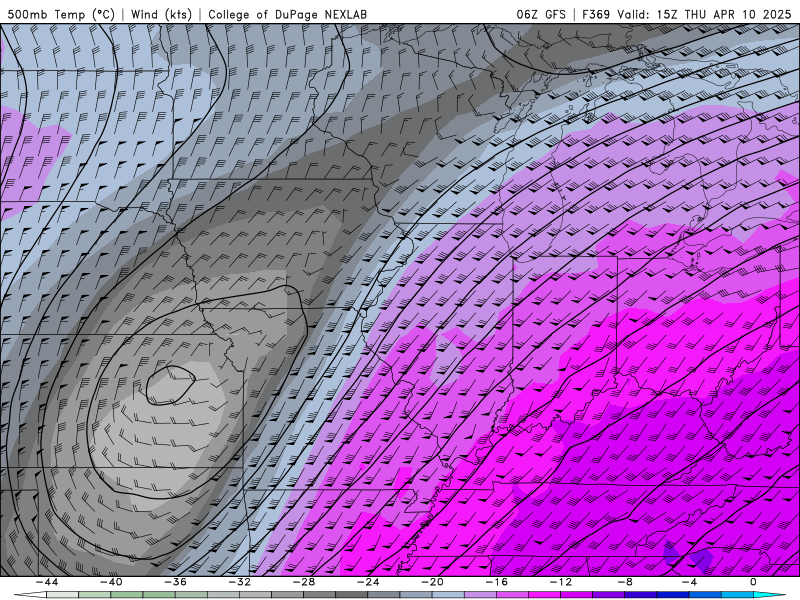Click the 0 color scale label
Screen dimensions: 800x600
click(x=754, y=582)
